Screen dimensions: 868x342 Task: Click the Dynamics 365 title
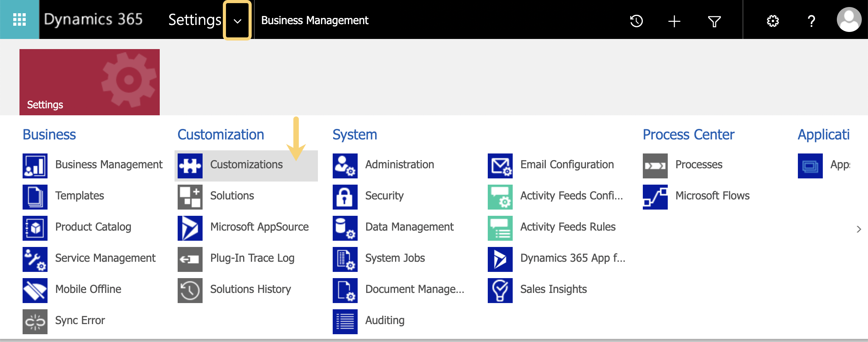click(x=94, y=19)
